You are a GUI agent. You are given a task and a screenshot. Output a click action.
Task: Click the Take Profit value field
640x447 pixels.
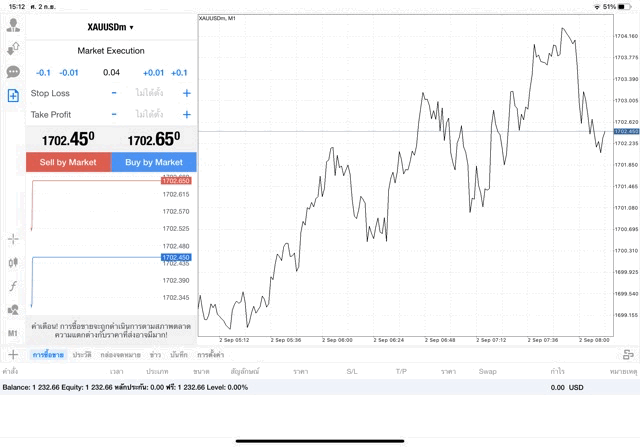150,115
